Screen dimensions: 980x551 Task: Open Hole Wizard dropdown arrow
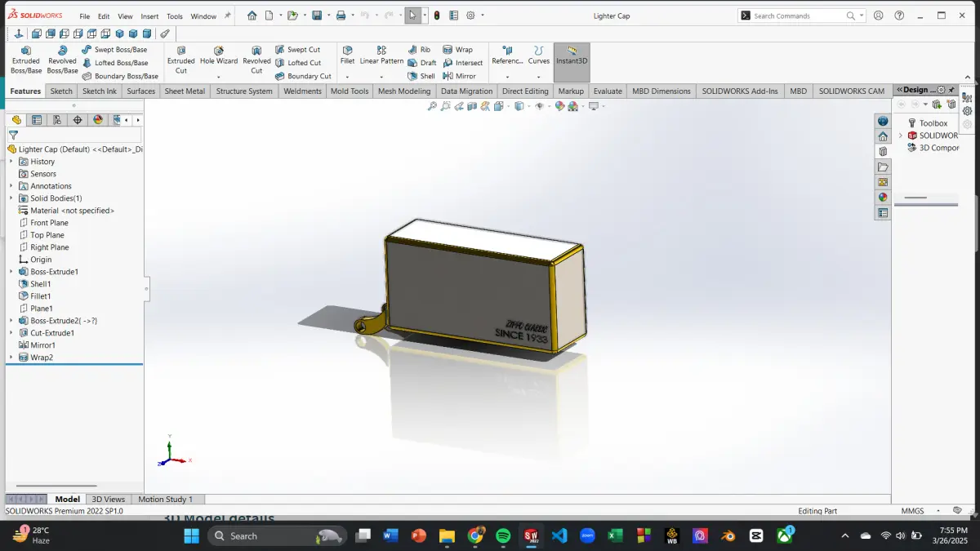coord(219,77)
